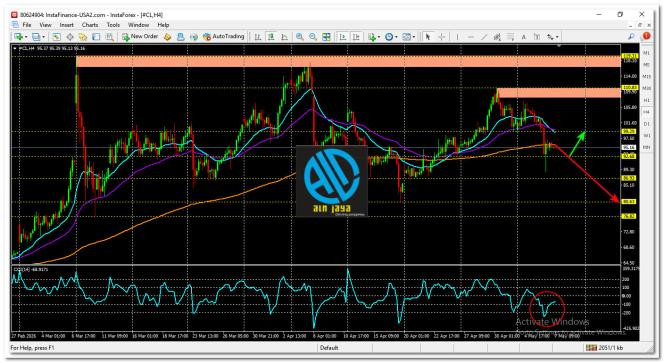
Task: Click the search magnifier icon
Action: (631, 36)
